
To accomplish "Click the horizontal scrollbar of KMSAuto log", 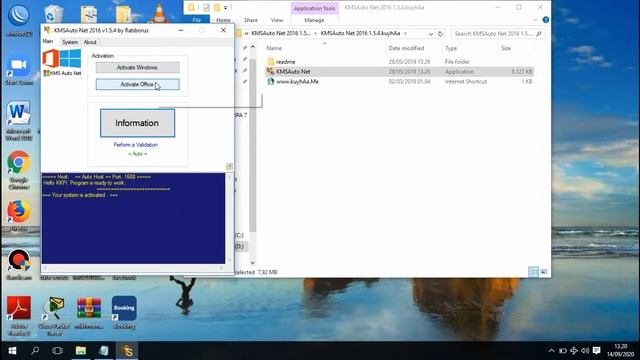I will [x=133, y=268].
